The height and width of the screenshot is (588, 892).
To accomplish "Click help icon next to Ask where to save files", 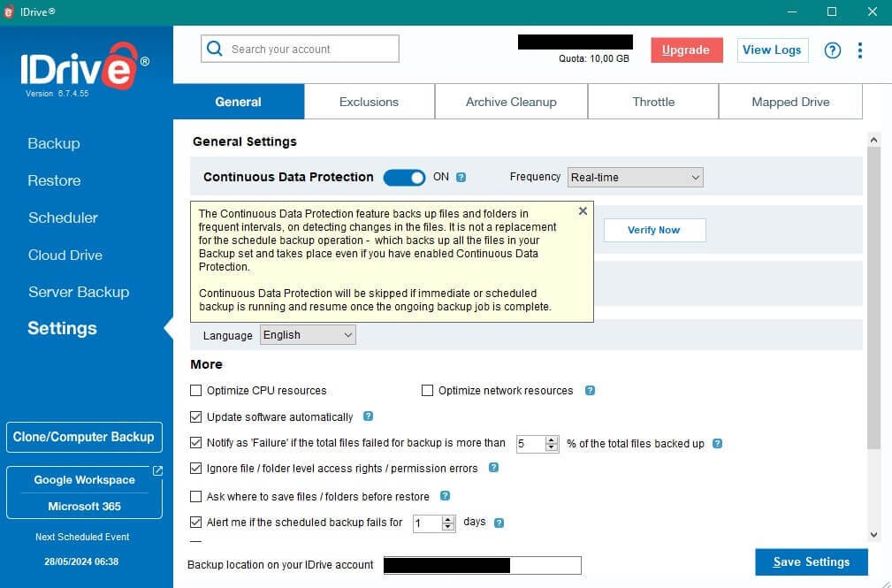I will click(x=445, y=496).
